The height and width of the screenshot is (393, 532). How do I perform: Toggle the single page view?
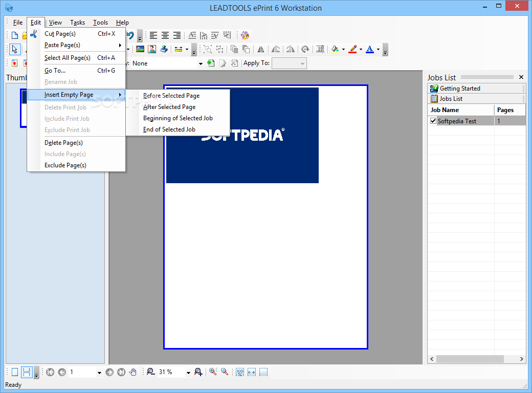(x=15, y=373)
